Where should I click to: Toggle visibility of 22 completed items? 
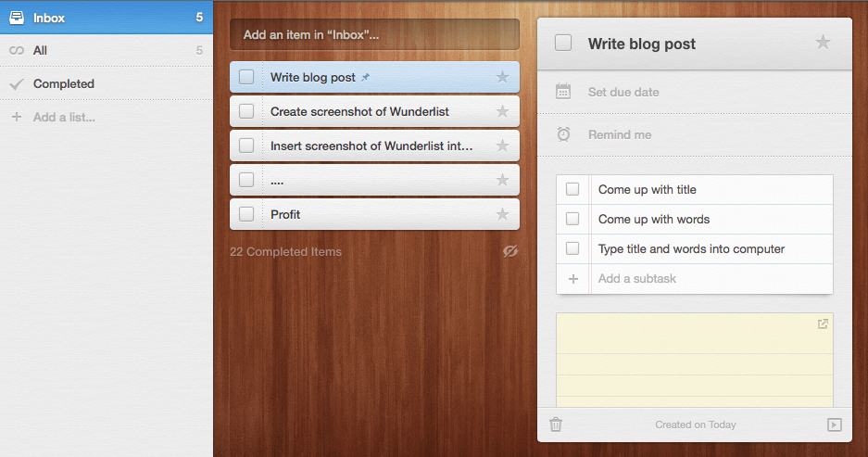click(510, 251)
